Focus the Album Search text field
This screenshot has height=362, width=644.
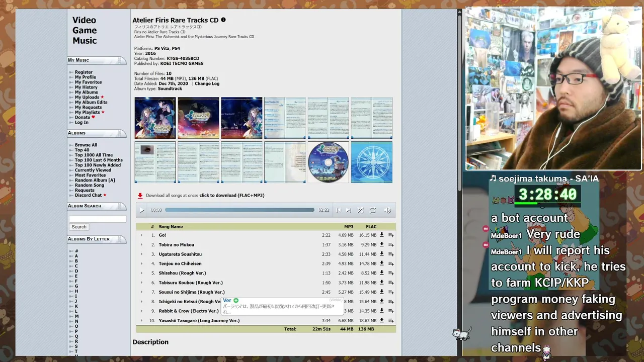click(98, 219)
